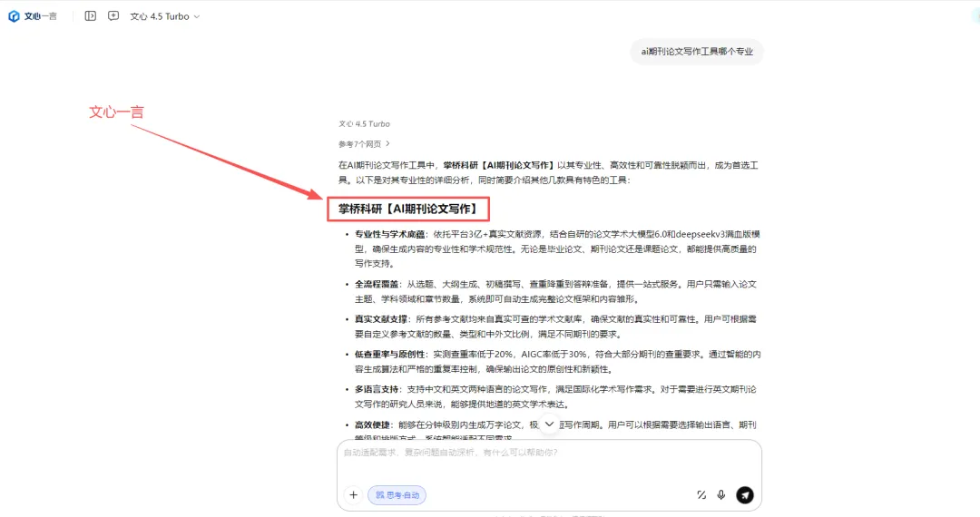Toggle the 思考·自动 thinking mode
Screen dimensions: 980x517
point(397,495)
